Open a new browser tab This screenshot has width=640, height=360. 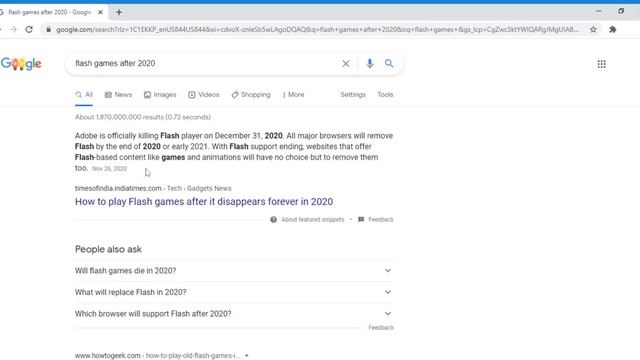click(119, 12)
